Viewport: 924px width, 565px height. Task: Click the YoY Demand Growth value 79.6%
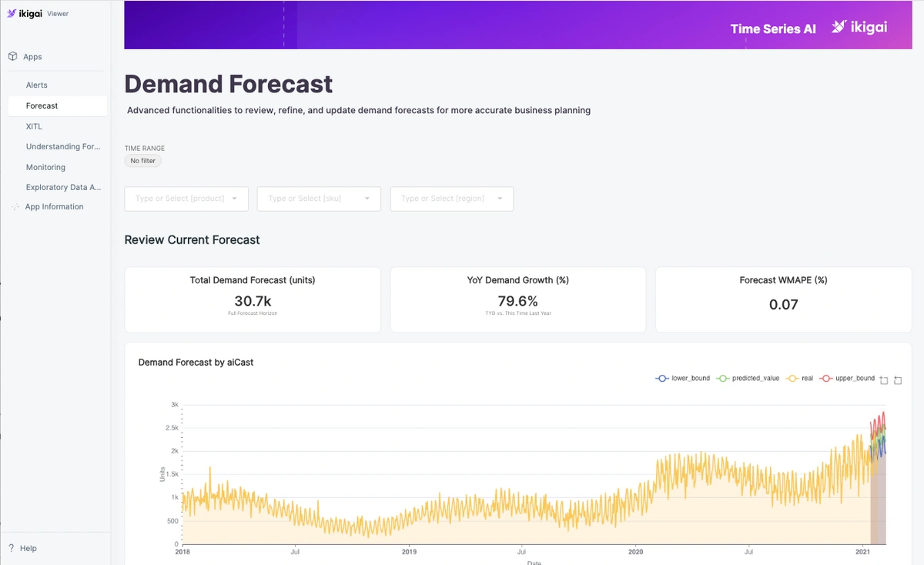(x=518, y=301)
